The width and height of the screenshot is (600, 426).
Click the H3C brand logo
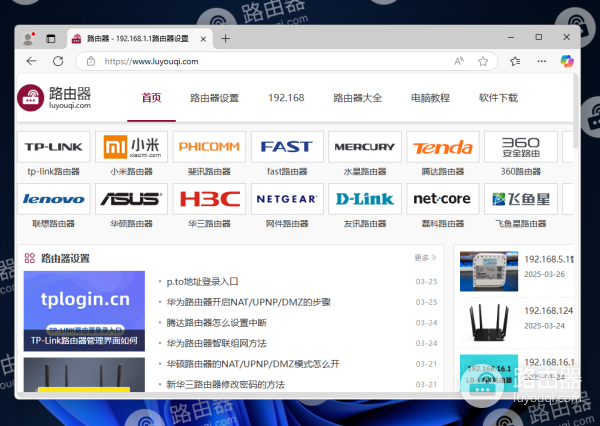click(x=209, y=199)
